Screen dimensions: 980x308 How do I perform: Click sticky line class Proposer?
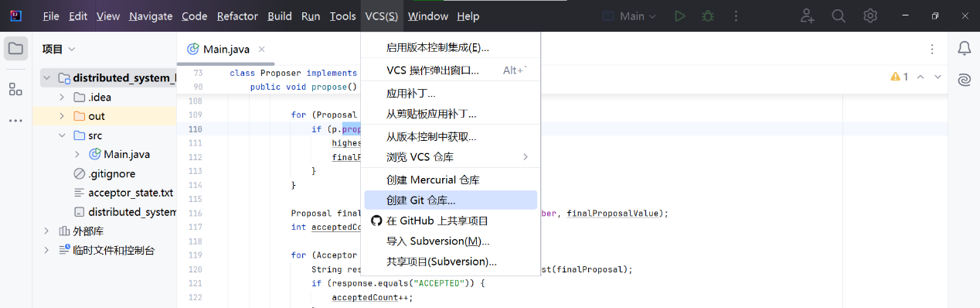tap(294, 73)
